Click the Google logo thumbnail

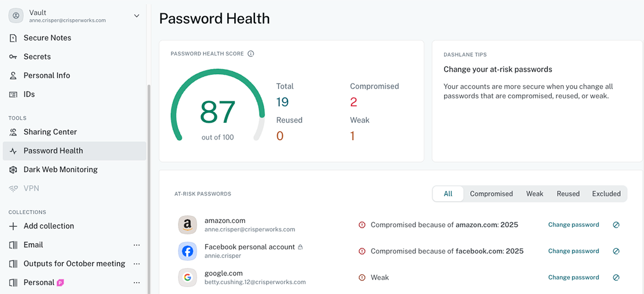pos(187,277)
